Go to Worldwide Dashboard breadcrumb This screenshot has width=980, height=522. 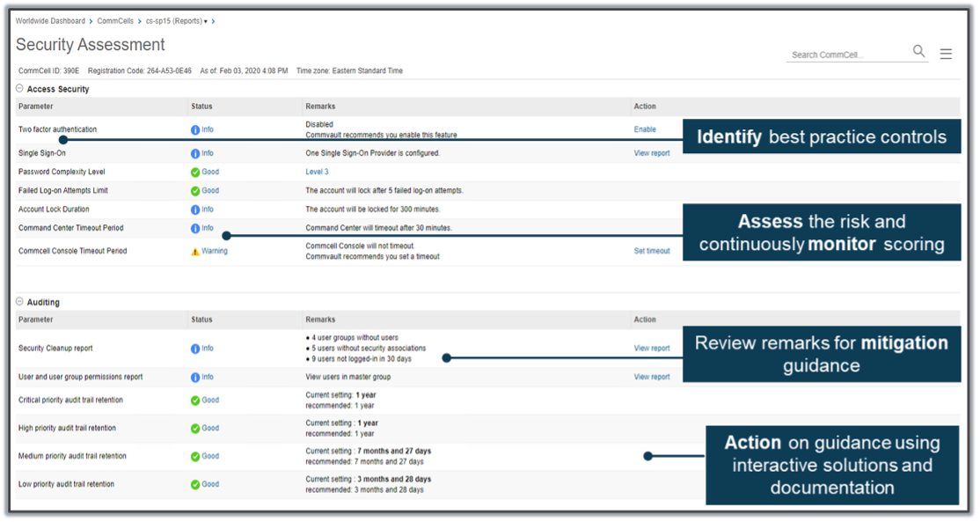pyautogui.click(x=50, y=20)
